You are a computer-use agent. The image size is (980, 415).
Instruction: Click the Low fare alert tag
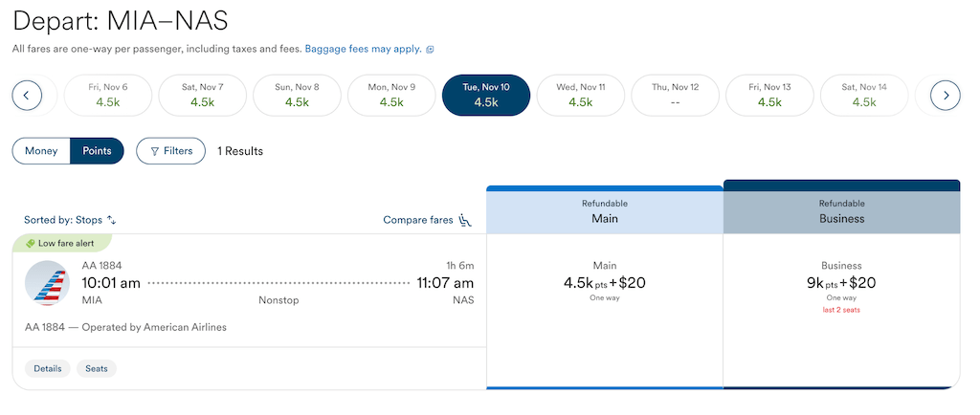61,244
